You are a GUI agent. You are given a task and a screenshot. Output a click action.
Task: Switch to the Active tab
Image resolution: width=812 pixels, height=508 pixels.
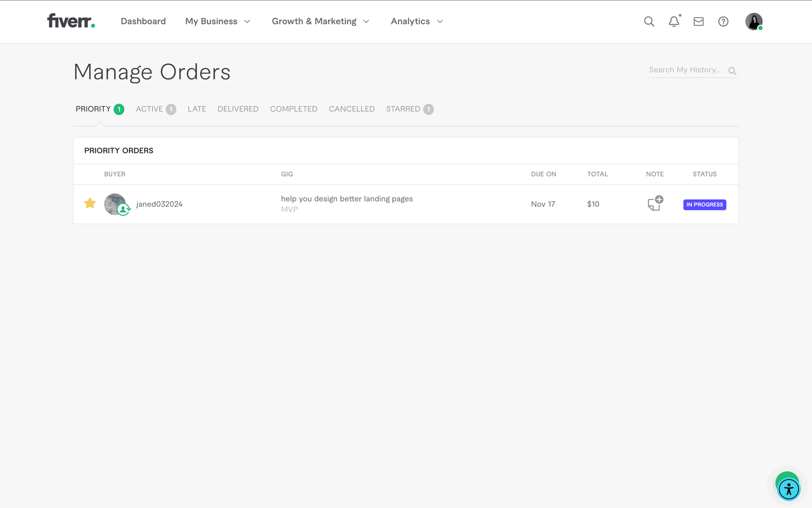tap(156, 109)
